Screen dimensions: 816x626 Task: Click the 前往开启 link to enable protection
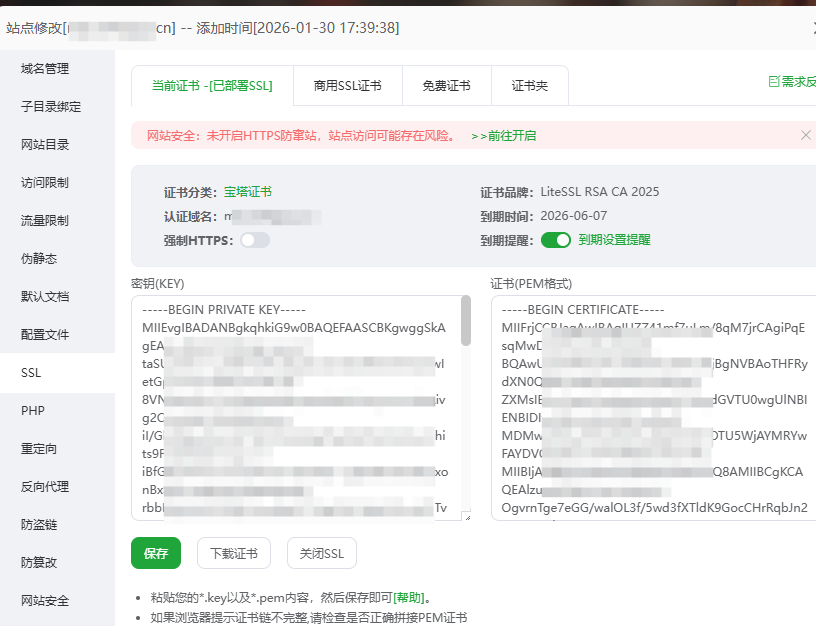tap(509, 134)
